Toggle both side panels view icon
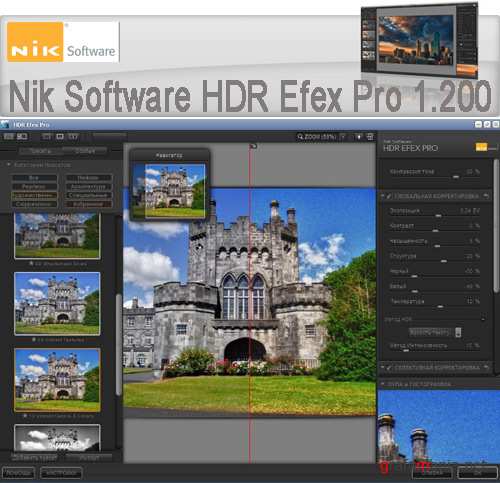 pos(22,137)
